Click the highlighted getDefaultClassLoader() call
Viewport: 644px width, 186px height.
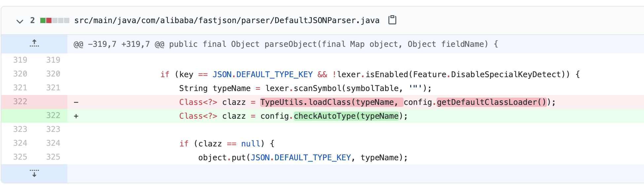pos(491,102)
